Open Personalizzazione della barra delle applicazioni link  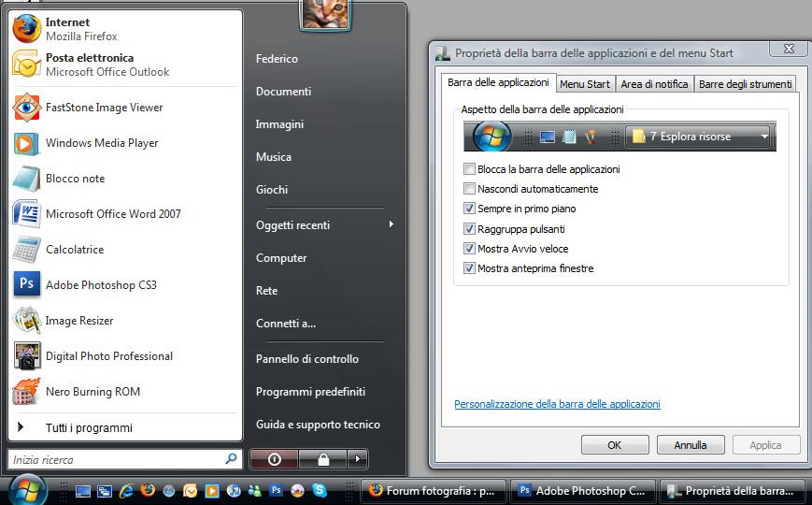pos(557,404)
